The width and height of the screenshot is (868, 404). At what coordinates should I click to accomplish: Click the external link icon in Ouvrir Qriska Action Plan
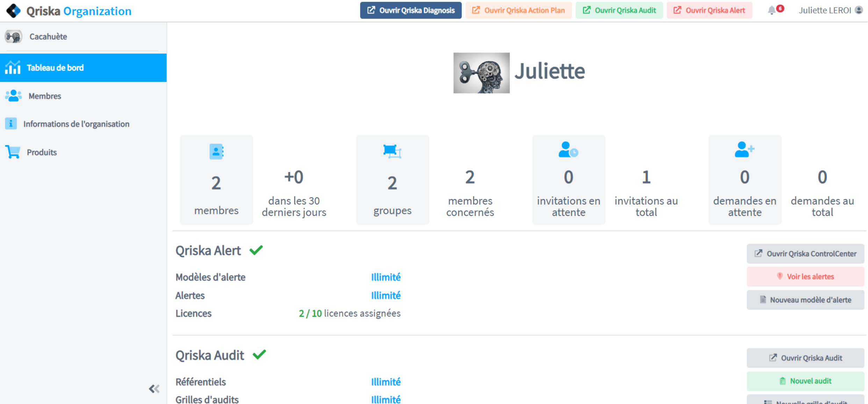476,10
